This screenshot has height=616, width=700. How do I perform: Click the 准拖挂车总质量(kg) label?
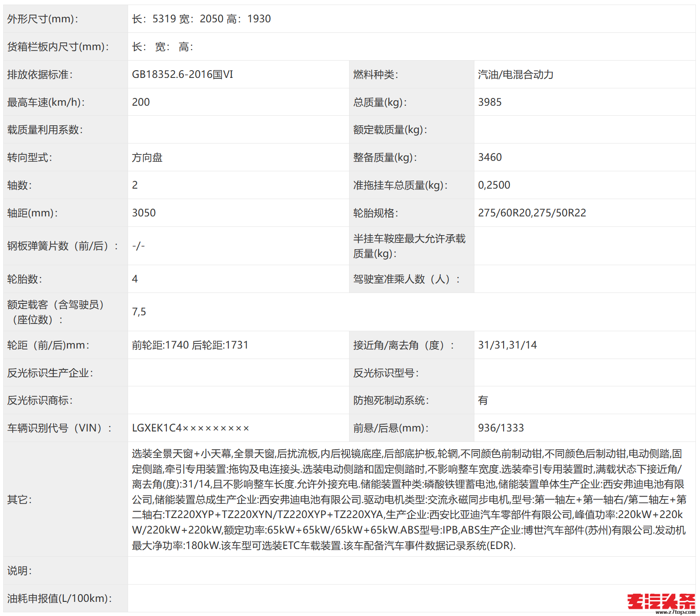click(401, 185)
